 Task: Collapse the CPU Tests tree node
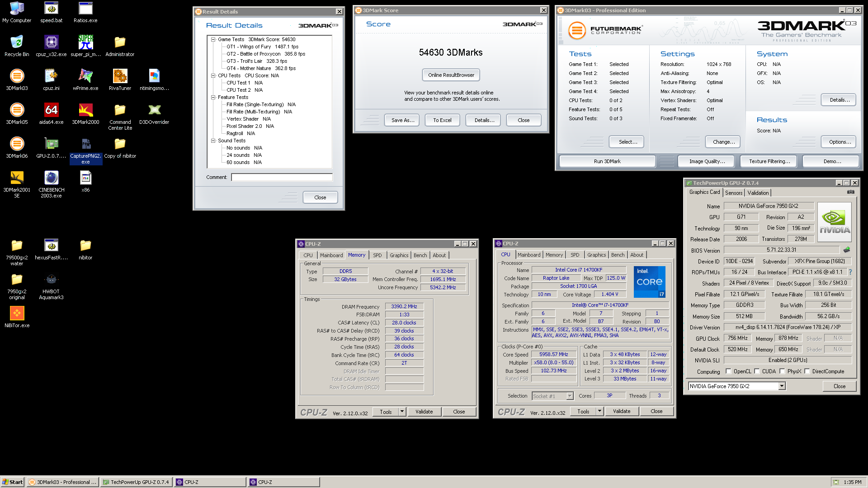[x=213, y=75]
